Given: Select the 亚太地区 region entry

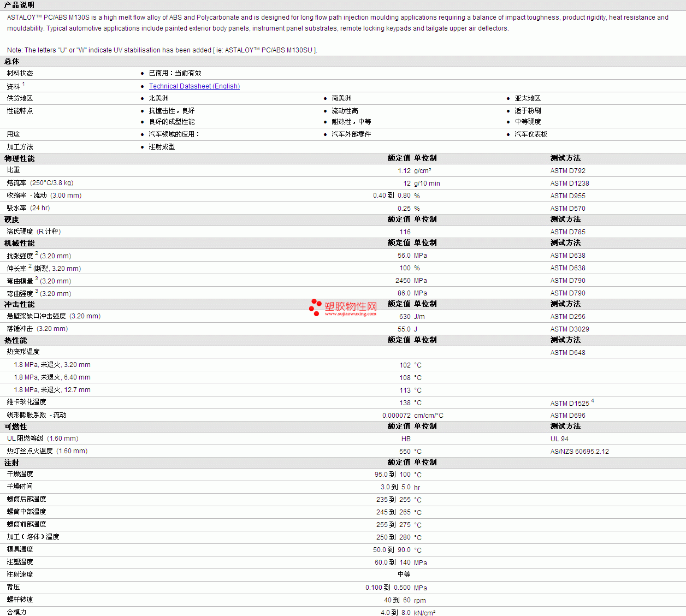Looking at the screenshot, I should [528, 98].
